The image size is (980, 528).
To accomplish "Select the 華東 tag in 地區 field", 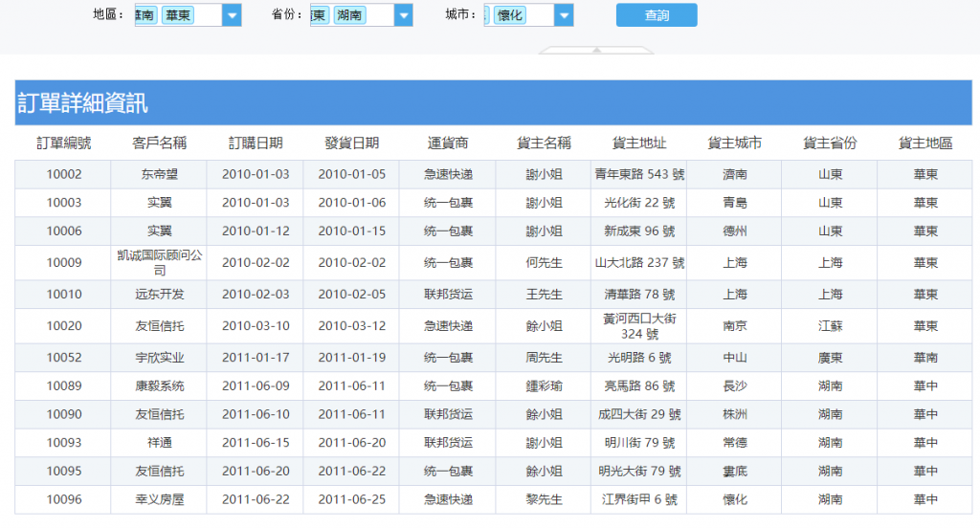I will coord(178,15).
